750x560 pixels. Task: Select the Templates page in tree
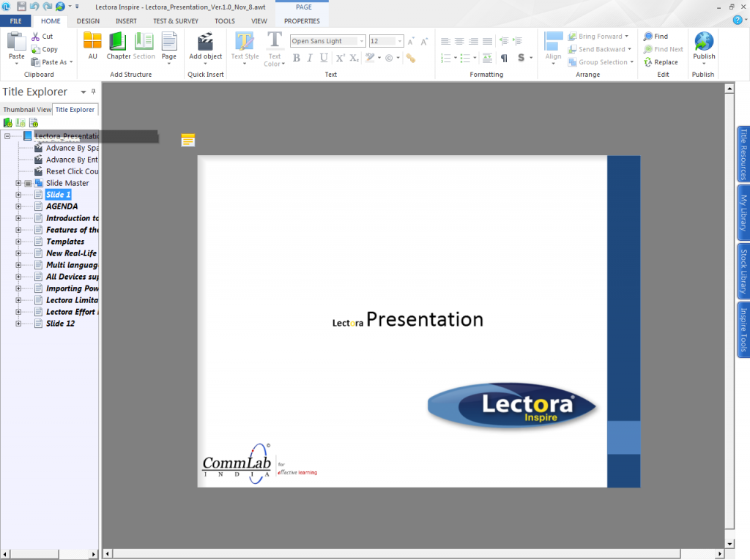tap(65, 242)
